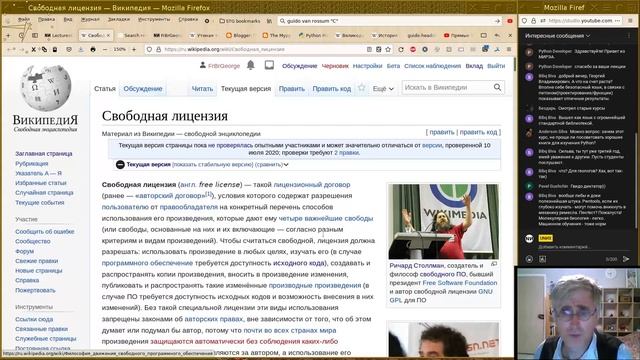Image resolution: width=640 pixels, height=360 pixels.
Task: Toggle the sidebar icon left of tabs
Action: pos(35,36)
